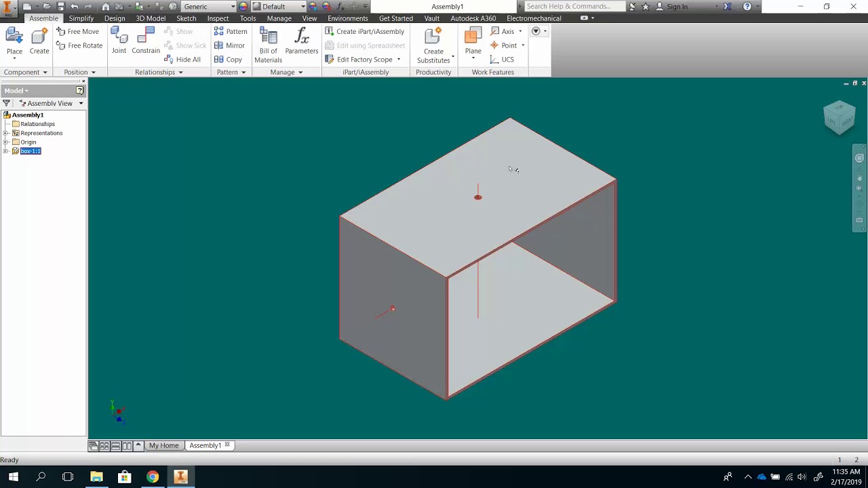Open the Windows Start menu
The height and width of the screenshot is (488, 868).
tap(13, 476)
